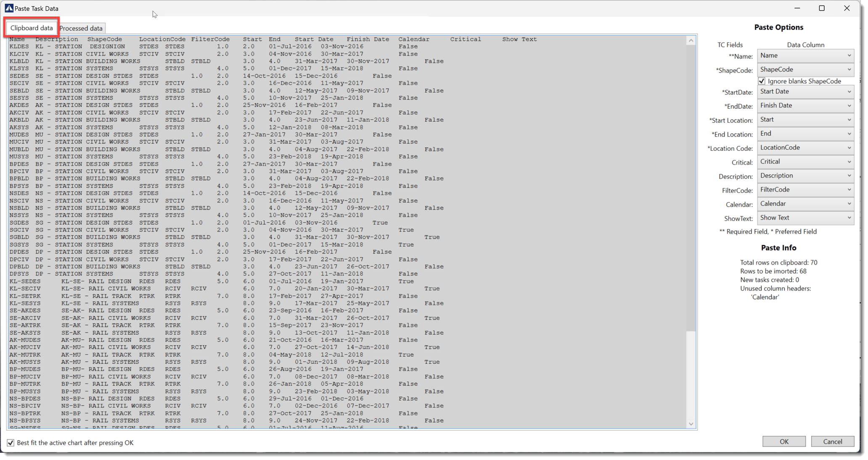Minimize the Paste Task Data window
Image resolution: width=868 pixels, height=460 pixels.
(797, 8)
